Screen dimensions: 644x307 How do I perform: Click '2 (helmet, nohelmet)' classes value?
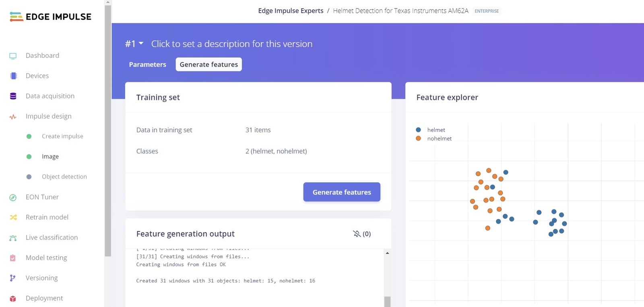tap(276, 151)
